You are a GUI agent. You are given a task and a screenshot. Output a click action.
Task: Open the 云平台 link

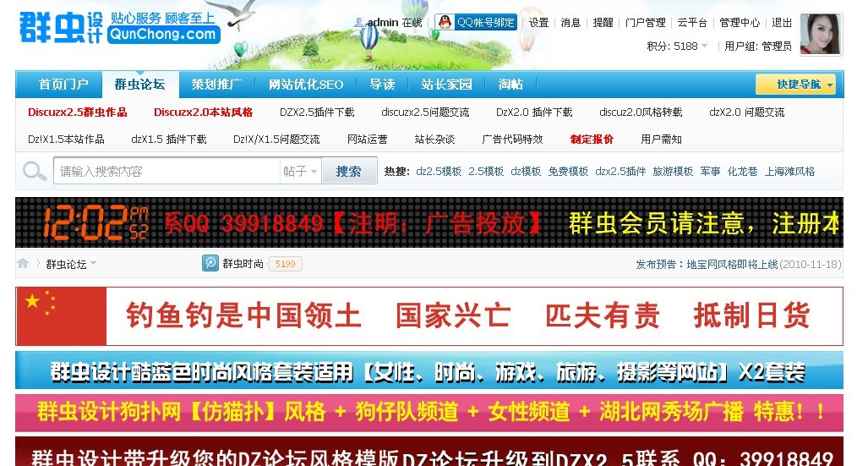click(692, 23)
